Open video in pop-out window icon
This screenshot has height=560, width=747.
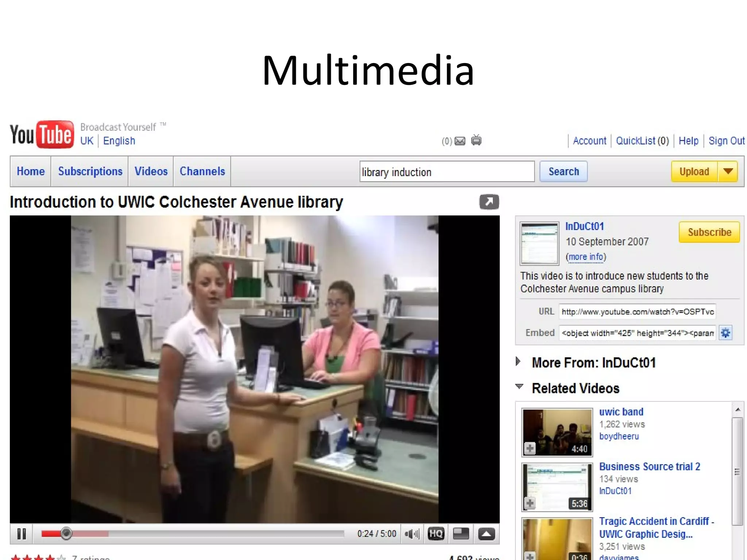[x=489, y=202]
